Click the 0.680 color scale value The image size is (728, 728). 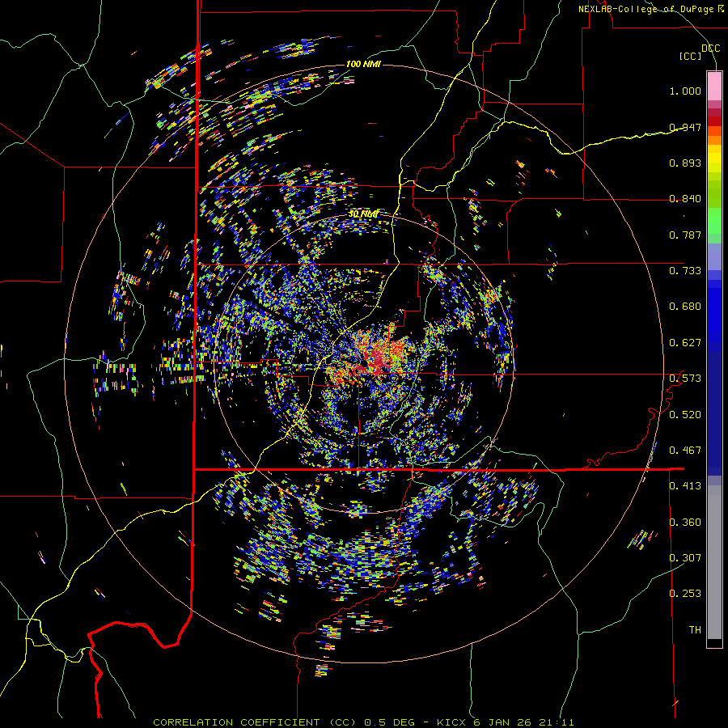pyautogui.click(x=685, y=307)
